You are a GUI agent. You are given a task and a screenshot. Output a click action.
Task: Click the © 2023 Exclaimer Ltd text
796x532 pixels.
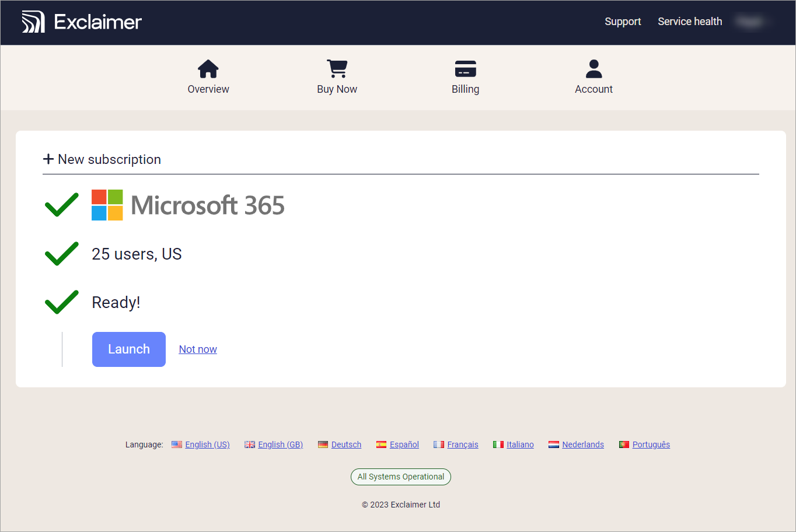point(401,505)
